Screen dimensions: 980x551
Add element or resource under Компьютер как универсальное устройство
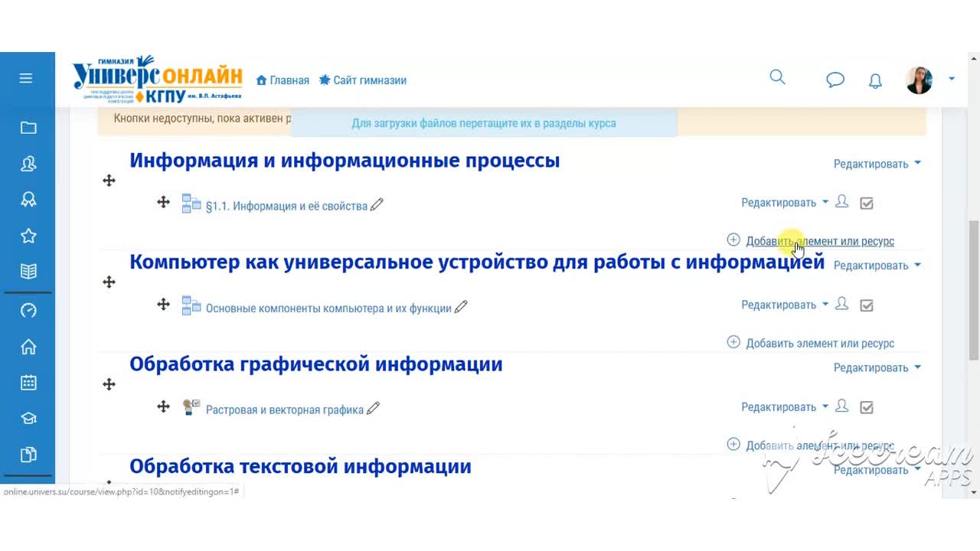click(810, 343)
